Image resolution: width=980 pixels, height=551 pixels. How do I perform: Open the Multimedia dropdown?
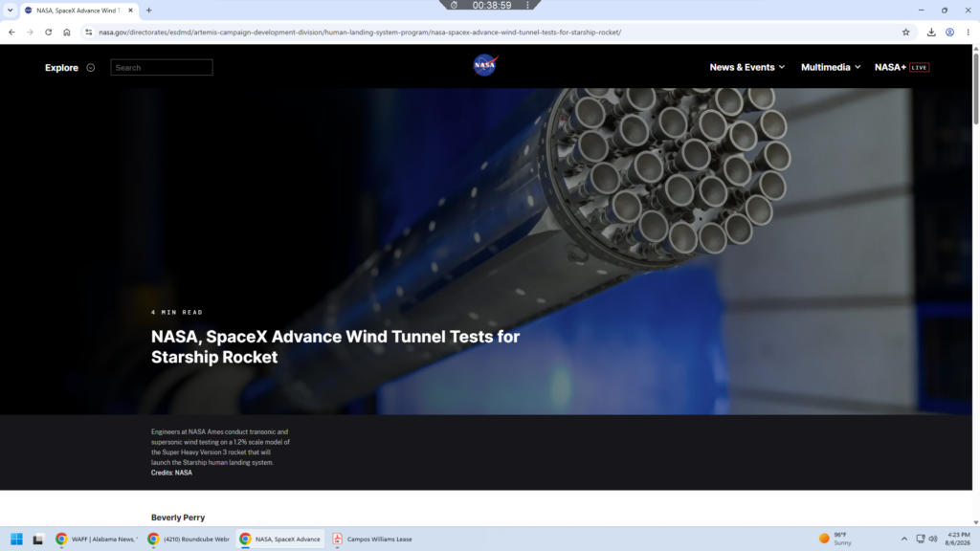coord(831,67)
